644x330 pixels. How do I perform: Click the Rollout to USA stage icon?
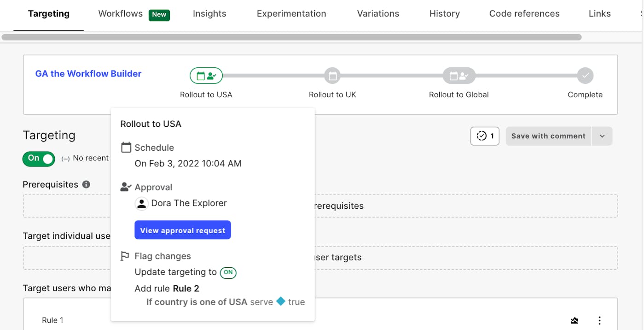pyautogui.click(x=206, y=76)
